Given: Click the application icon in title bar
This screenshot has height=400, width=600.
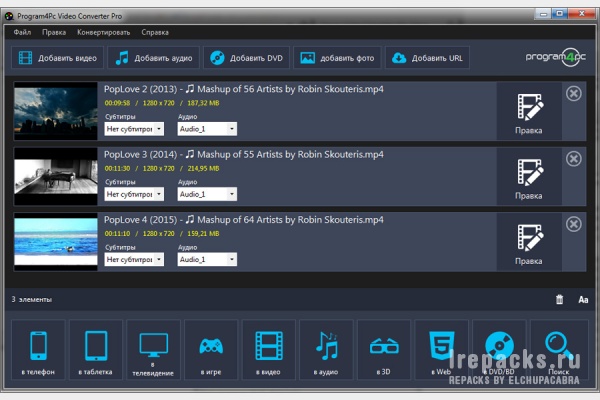Looking at the screenshot, I should click(x=9, y=16).
